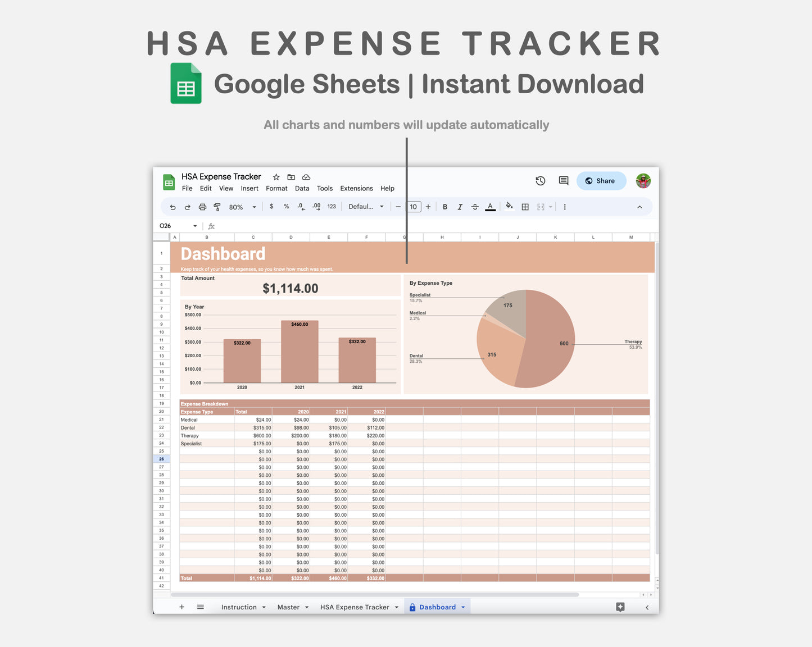Open the font dropdown showing Default

coord(365,207)
